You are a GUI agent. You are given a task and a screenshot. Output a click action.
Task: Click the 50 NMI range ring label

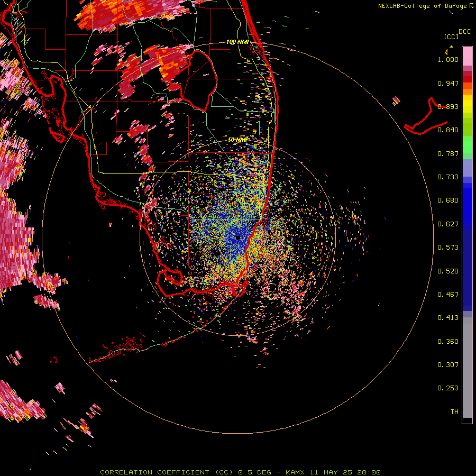tap(237, 140)
